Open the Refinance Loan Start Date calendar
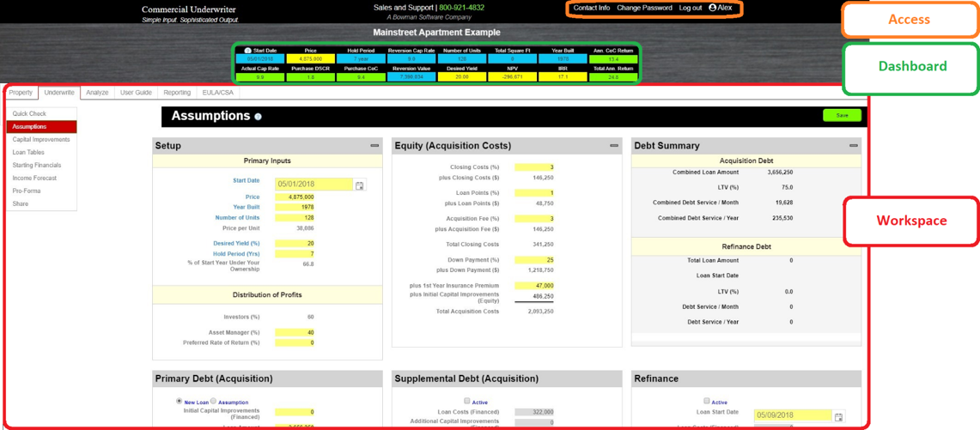 coord(838,417)
